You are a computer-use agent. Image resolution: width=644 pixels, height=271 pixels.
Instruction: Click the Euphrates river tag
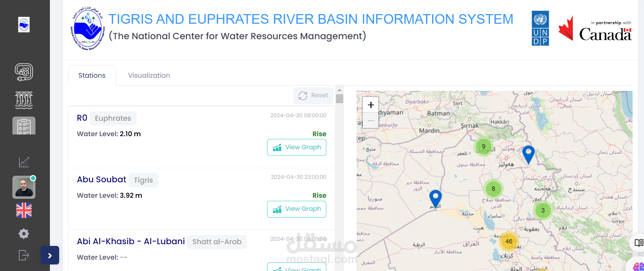113,118
